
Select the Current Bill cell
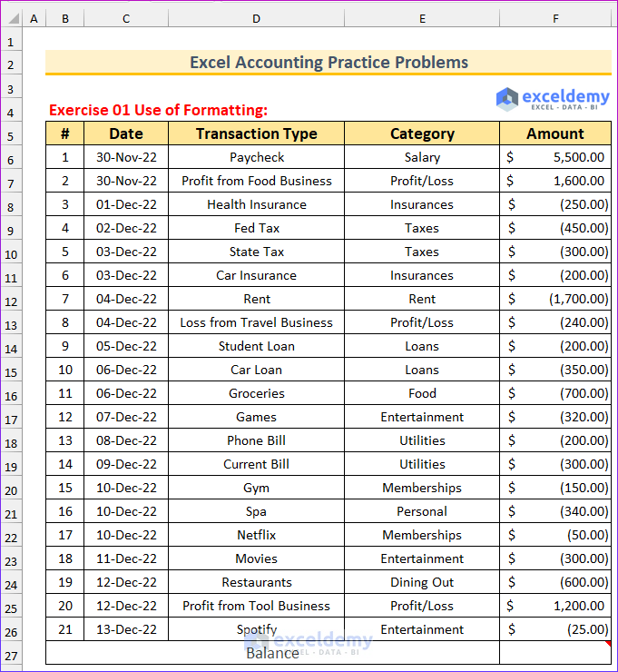click(256, 464)
